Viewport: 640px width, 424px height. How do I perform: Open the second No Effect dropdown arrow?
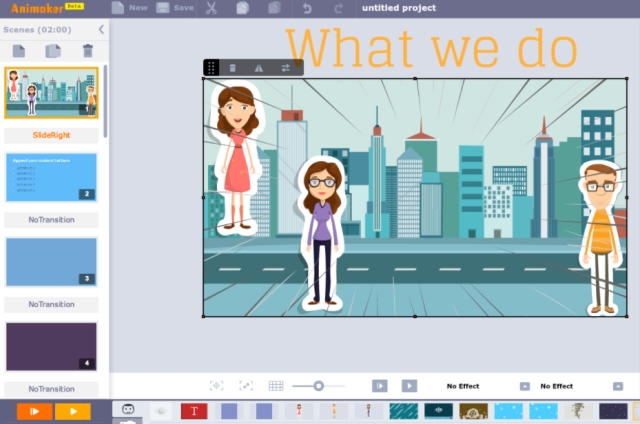click(617, 386)
